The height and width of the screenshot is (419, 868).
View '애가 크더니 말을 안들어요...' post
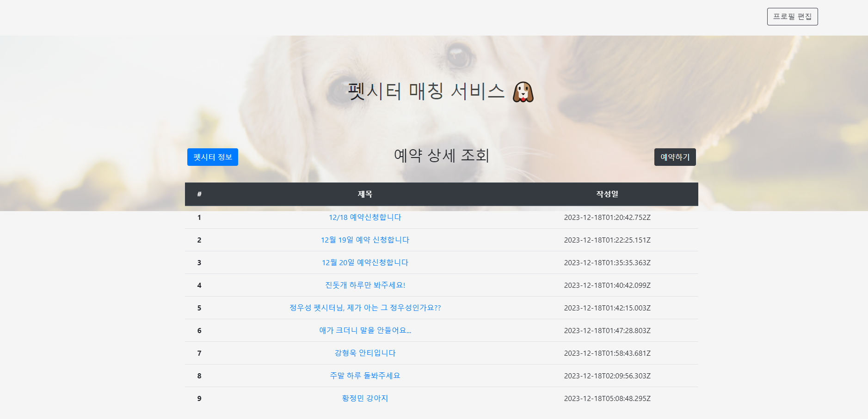[x=365, y=330]
